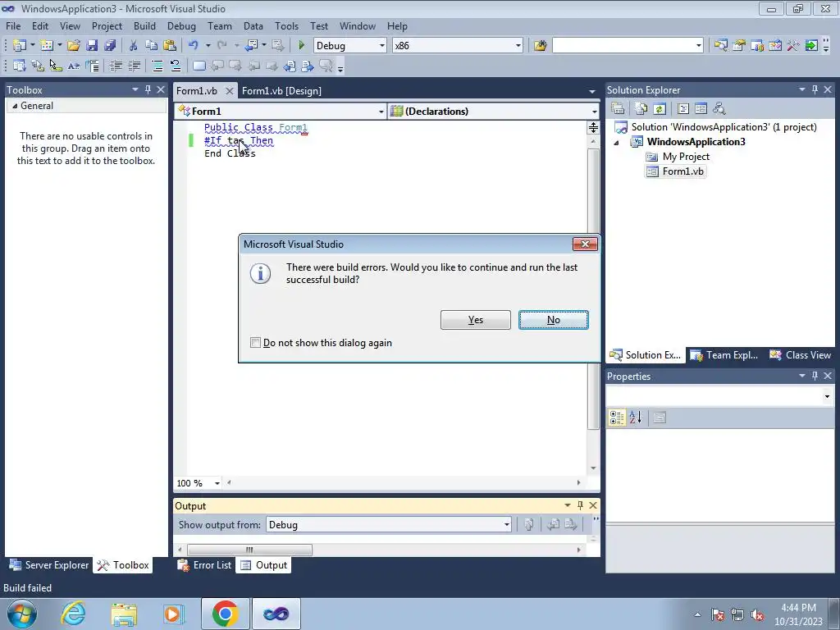
Task: Open the Properties object selector dropdown
Action: [x=827, y=396]
